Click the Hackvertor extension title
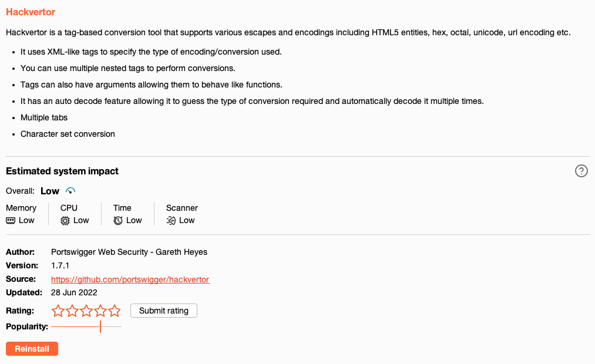The height and width of the screenshot is (364, 595). tap(31, 12)
